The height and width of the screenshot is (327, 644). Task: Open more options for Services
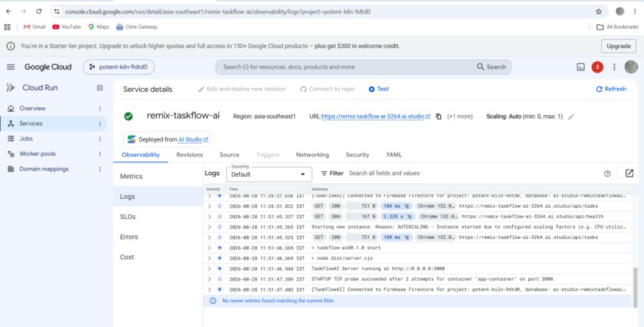click(x=100, y=124)
